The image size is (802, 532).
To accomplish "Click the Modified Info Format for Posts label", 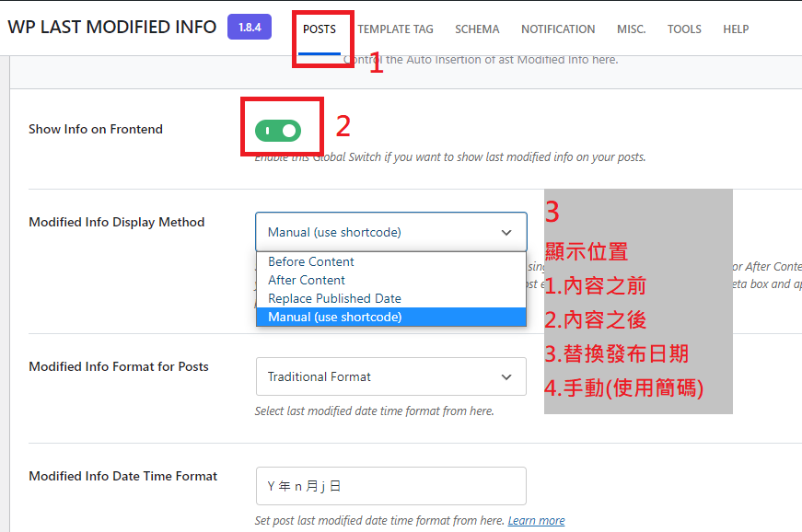I will (119, 367).
